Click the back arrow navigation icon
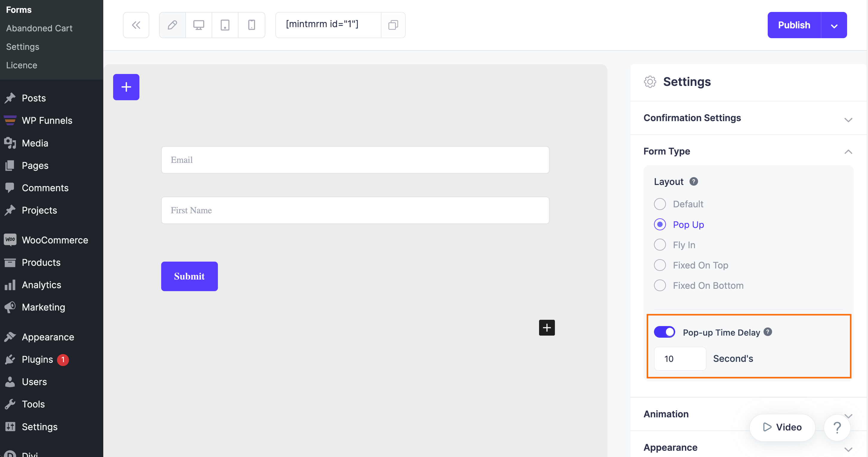 (x=136, y=25)
